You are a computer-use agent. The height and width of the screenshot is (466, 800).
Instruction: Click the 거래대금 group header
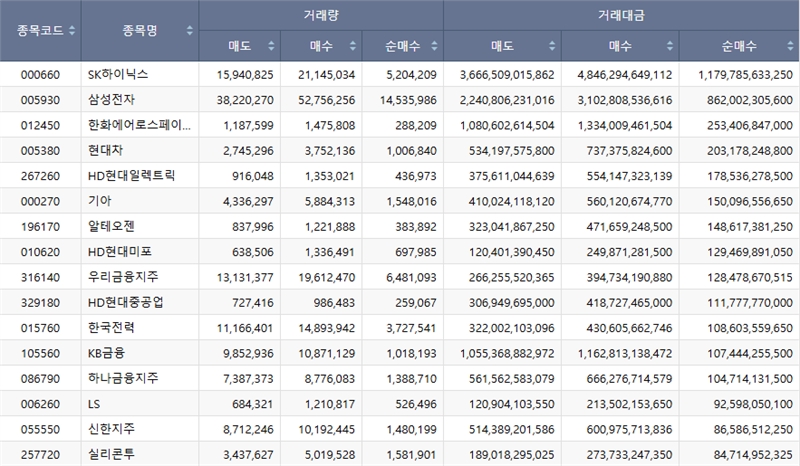621,15
